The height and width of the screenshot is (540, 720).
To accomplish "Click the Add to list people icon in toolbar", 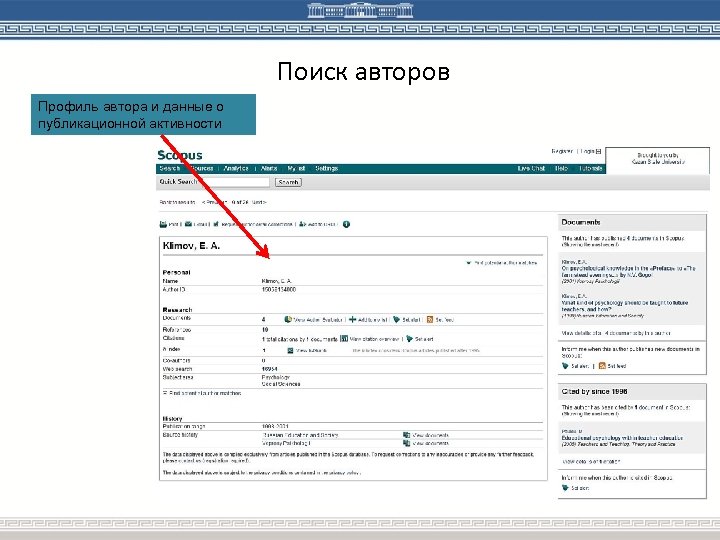I will tap(302, 224).
